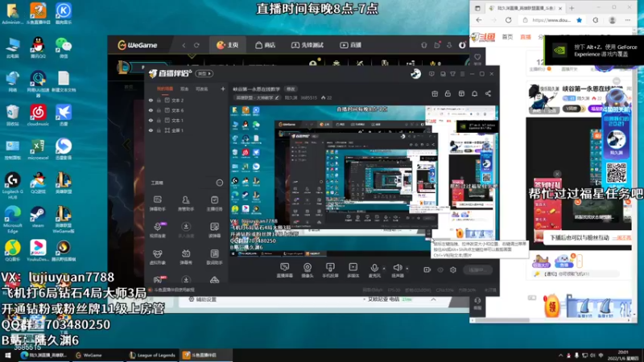Toggle visibility of 文本 1 source

151,120
